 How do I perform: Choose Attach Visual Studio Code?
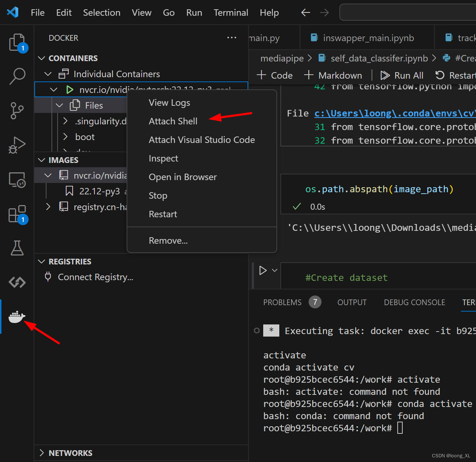click(x=202, y=140)
